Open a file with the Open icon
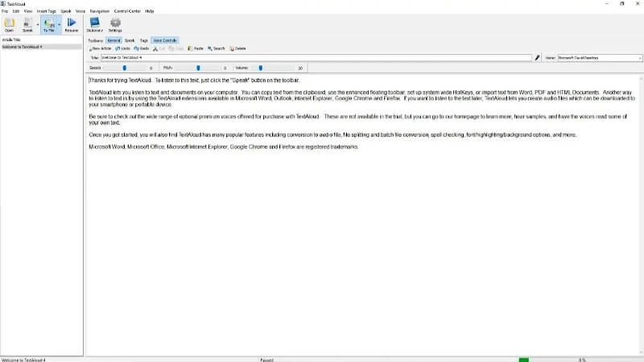 point(9,25)
